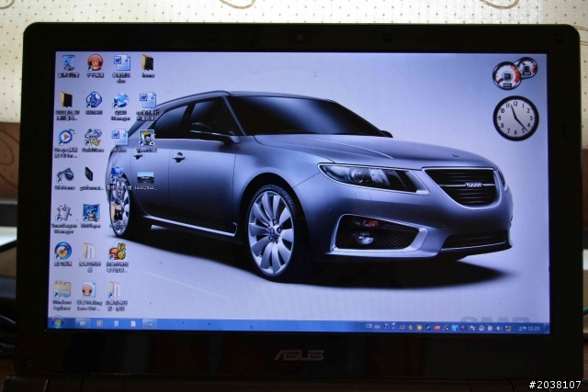588x392 pixels.
Task: Open the light folder beside the treasure chest icon
Action: [x=90, y=257]
